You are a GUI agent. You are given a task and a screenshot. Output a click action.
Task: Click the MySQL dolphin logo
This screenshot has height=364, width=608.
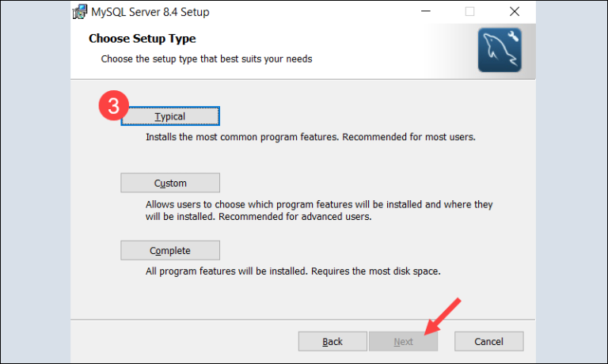click(x=499, y=51)
